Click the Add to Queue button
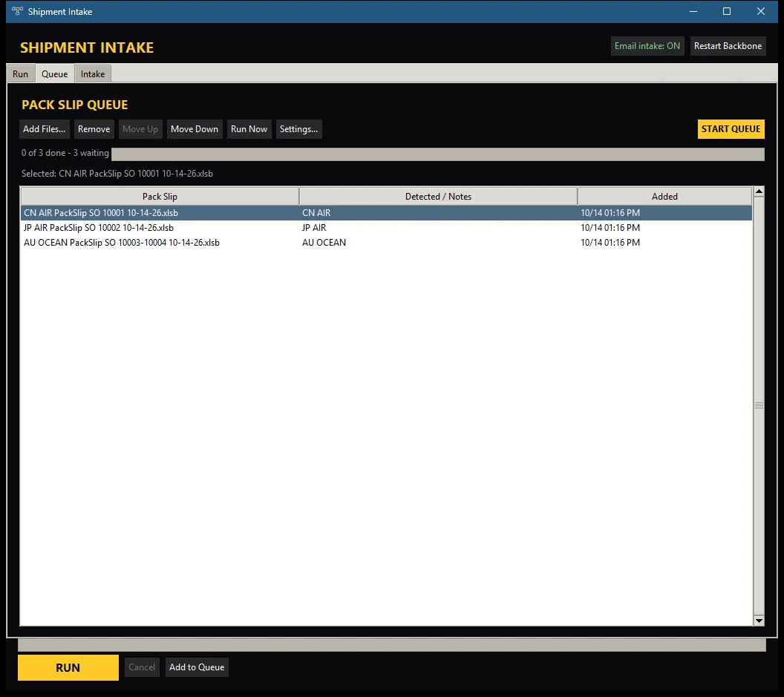This screenshot has width=784, height=697. 197,667
